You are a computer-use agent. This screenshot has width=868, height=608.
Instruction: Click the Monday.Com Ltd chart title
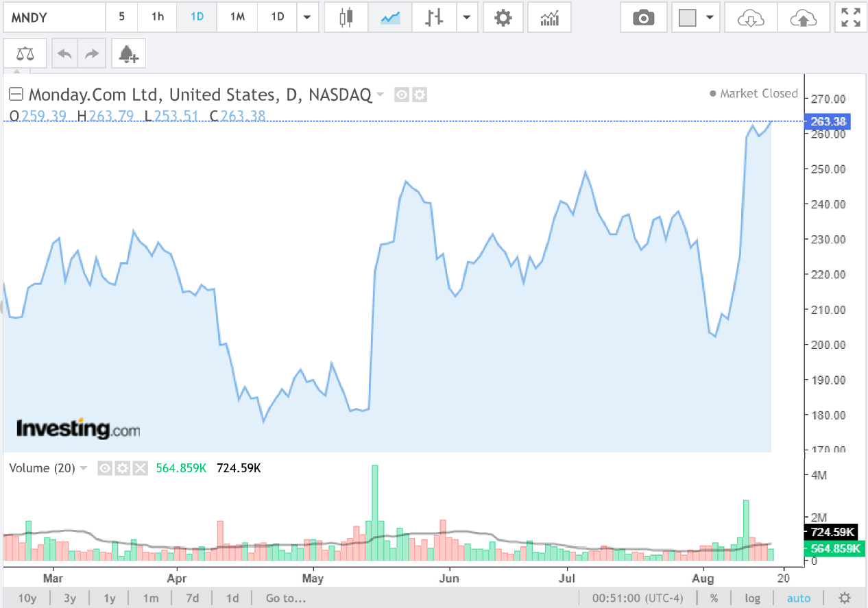coord(200,95)
